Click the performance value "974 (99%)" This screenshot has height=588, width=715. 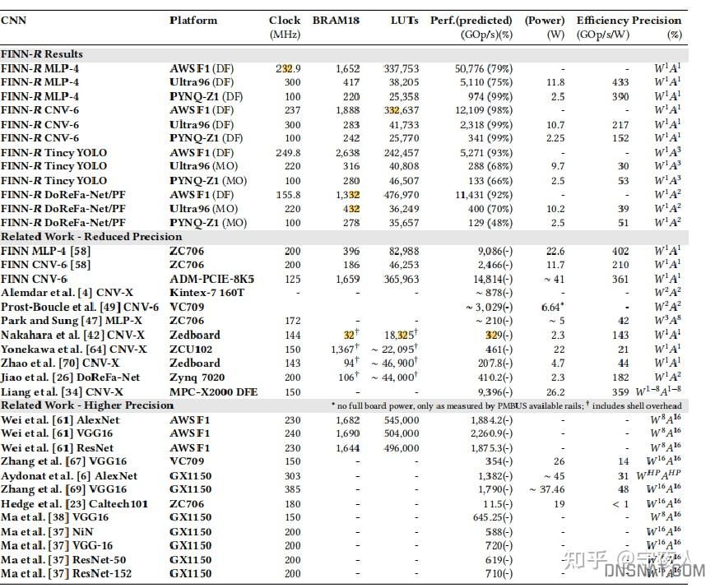pos(490,97)
